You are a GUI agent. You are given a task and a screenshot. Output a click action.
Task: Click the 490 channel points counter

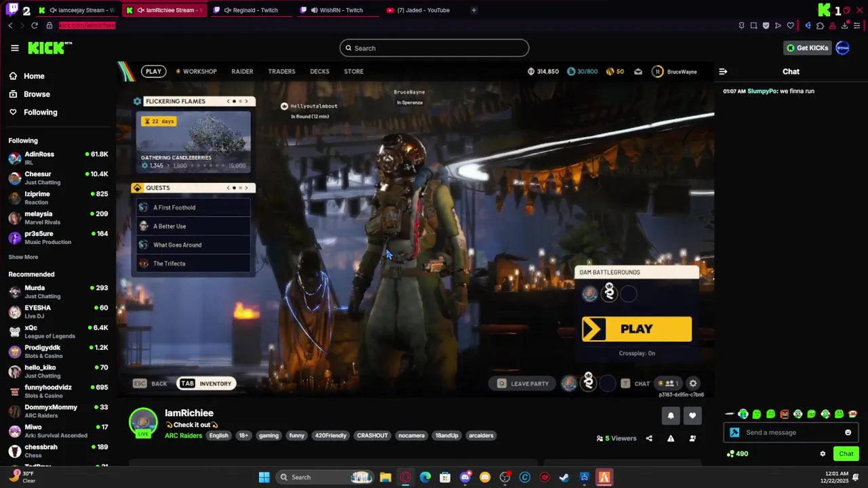pos(737,453)
